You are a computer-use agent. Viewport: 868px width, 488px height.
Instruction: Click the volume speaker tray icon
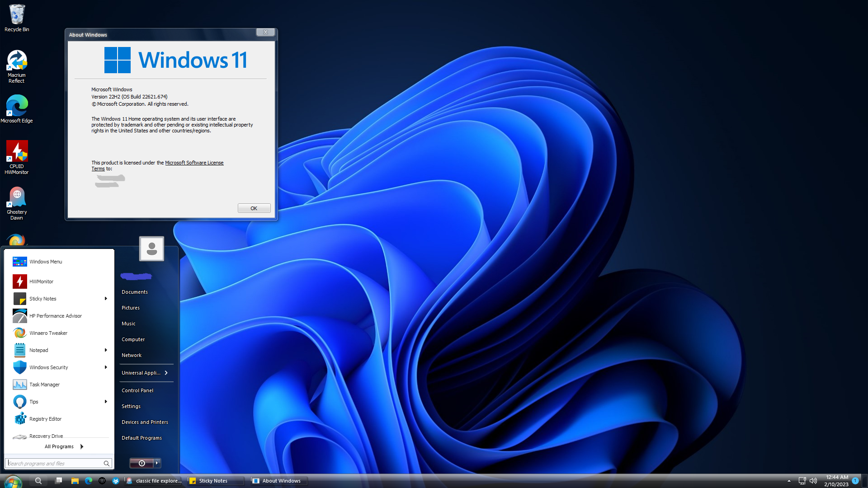[813, 481]
